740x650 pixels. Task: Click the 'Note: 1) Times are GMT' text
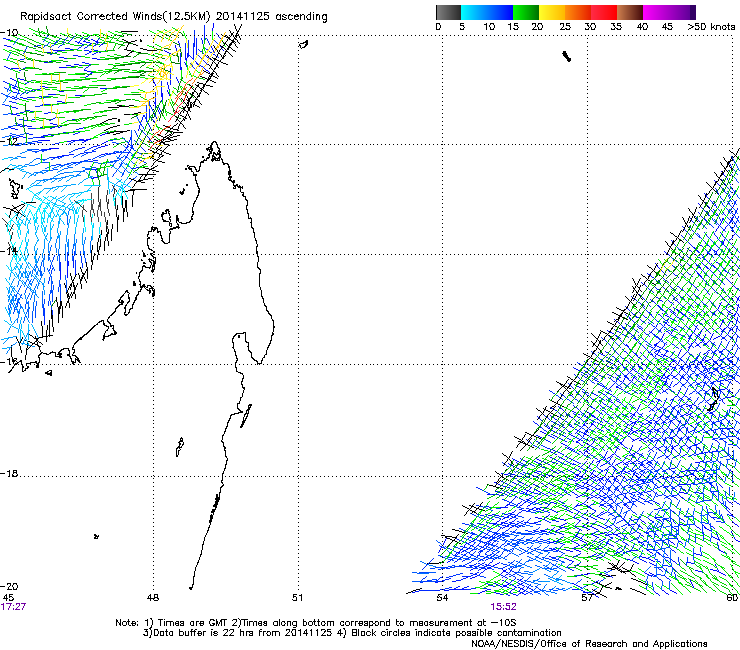tap(172, 623)
